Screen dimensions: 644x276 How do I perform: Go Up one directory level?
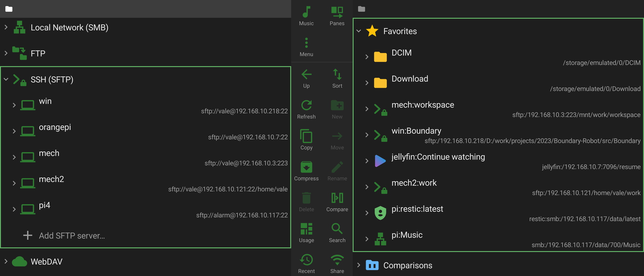[306, 78]
